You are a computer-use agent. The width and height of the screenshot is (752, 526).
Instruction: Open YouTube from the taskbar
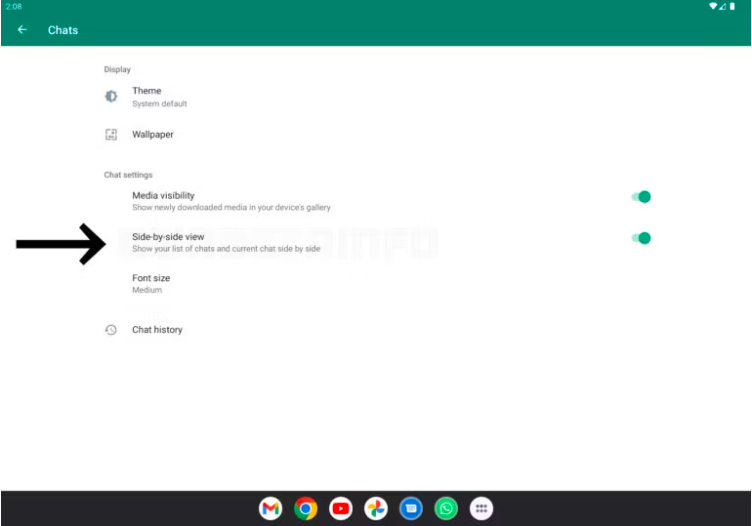coord(341,509)
